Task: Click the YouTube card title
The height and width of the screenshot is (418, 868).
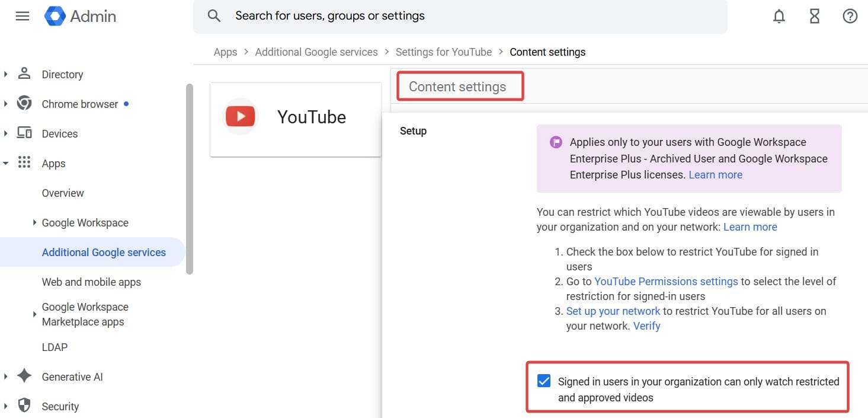Action: coord(312,117)
